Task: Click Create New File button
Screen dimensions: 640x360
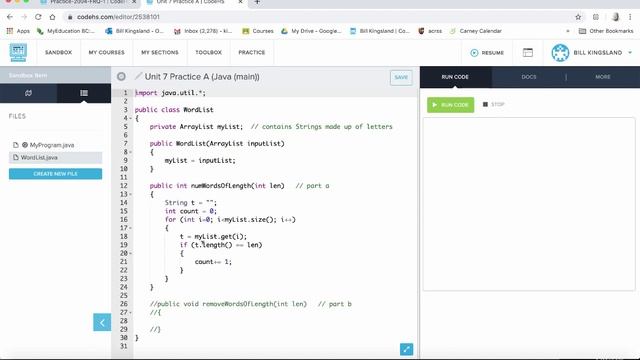Action: pos(56,174)
